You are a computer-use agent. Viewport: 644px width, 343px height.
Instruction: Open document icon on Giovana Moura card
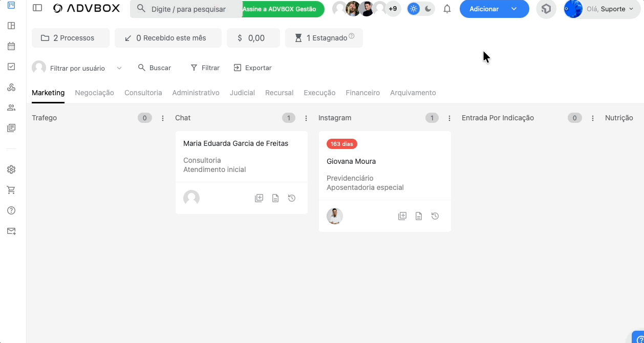pos(419,216)
